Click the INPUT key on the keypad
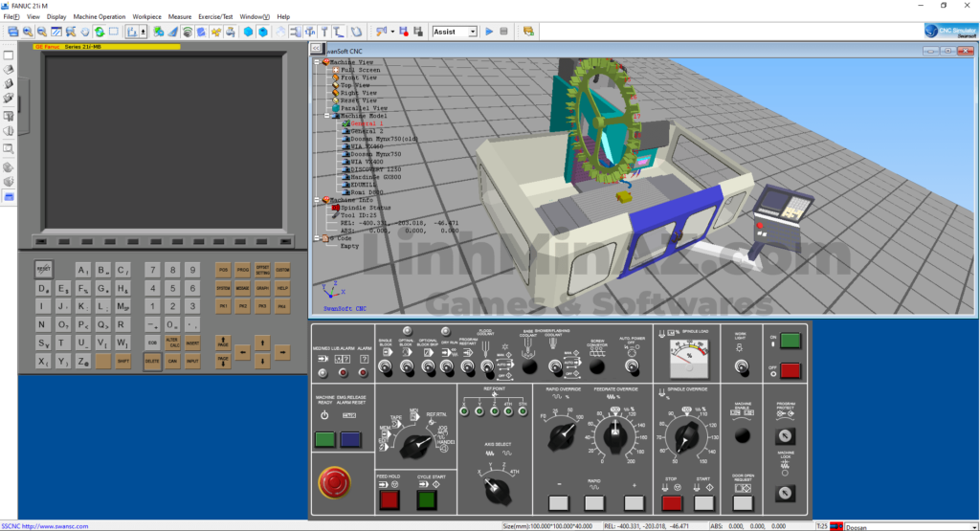 [x=192, y=361]
